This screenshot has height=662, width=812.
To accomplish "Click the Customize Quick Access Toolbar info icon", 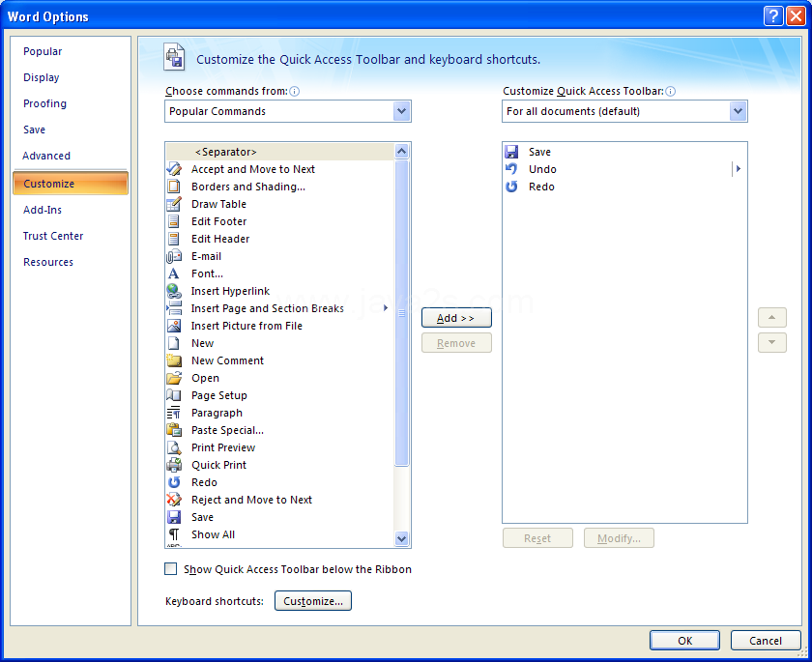I will click(x=670, y=91).
